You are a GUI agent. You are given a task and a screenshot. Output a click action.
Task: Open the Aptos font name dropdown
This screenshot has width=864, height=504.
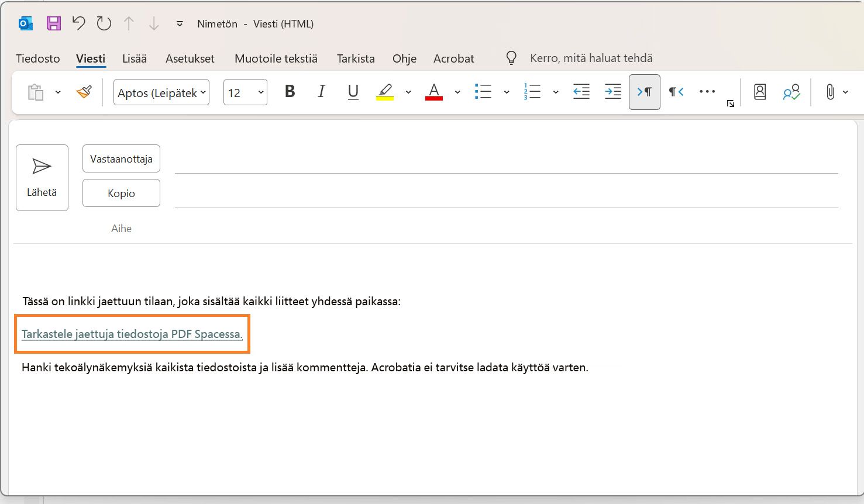point(161,92)
